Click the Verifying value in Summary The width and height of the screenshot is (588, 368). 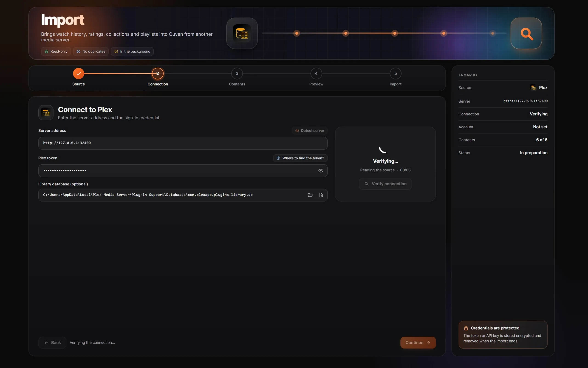tap(538, 114)
